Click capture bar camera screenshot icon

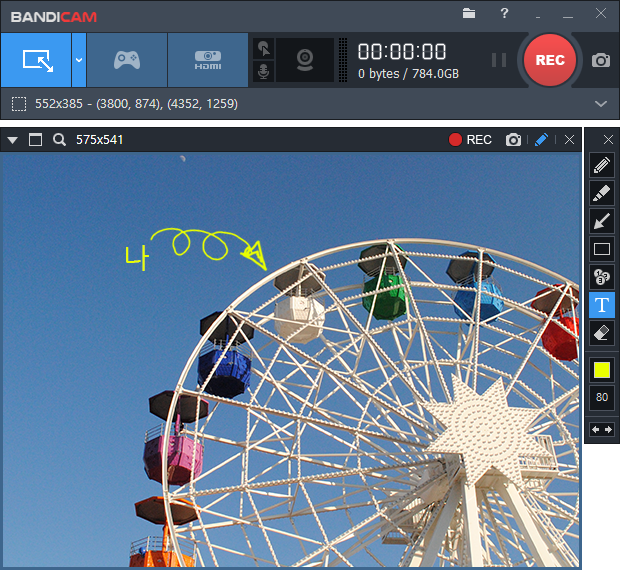pyautogui.click(x=513, y=140)
